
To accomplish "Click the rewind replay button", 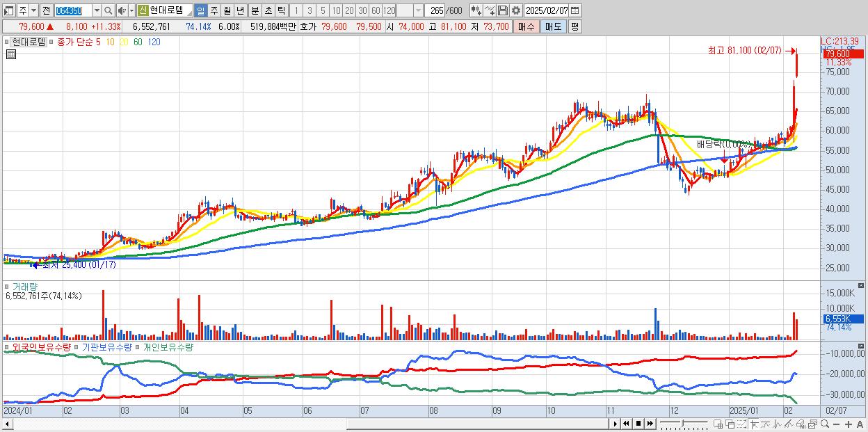I will click(626, 423).
